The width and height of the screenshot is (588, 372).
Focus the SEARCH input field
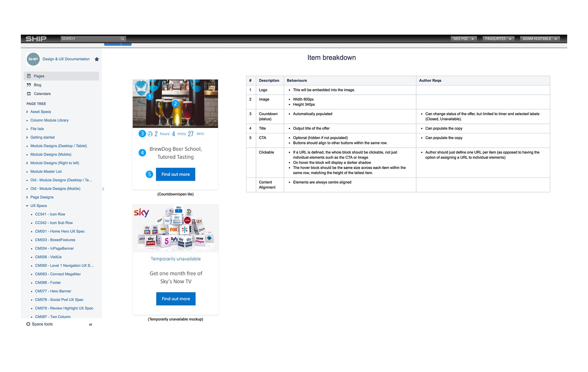click(93, 39)
